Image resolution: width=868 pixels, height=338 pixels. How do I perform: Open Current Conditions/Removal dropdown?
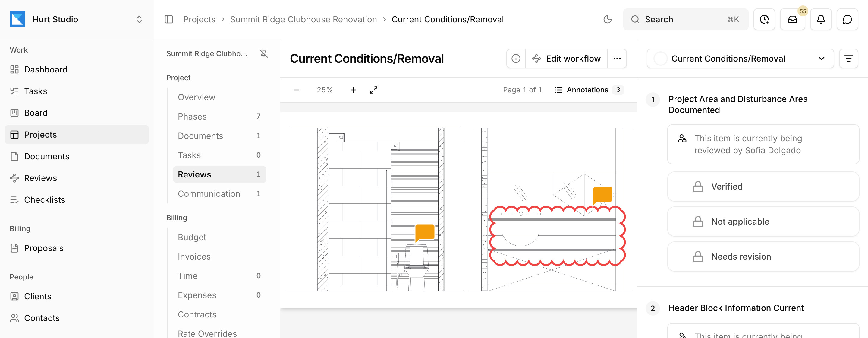[740, 59]
